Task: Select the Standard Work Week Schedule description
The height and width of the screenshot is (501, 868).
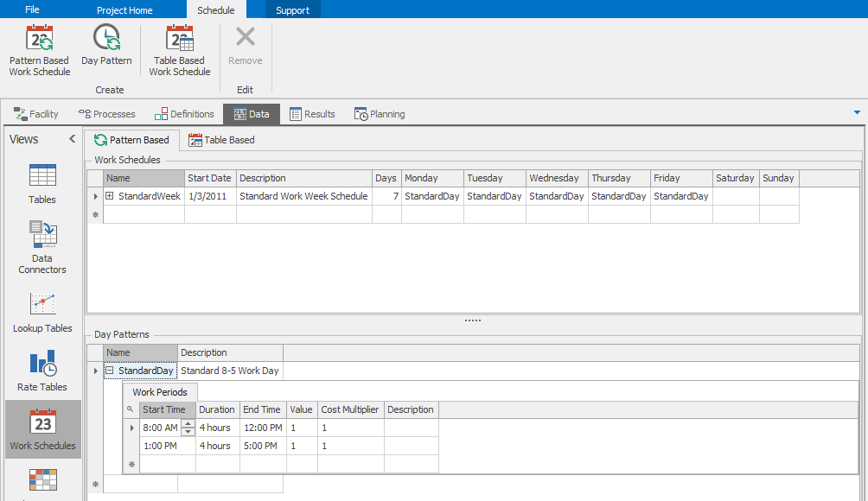Action: (x=304, y=196)
